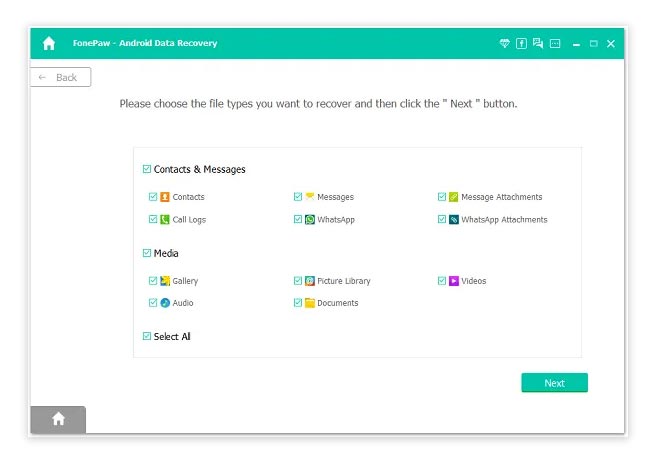
Task: Maximize the FonePaw window
Action: coord(593,43)
